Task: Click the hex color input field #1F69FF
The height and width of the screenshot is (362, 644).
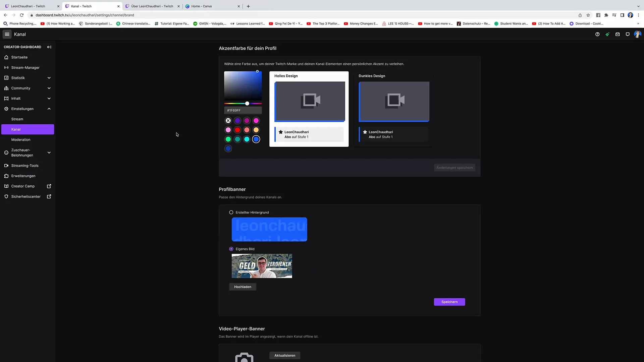Action: coord(243,111)
